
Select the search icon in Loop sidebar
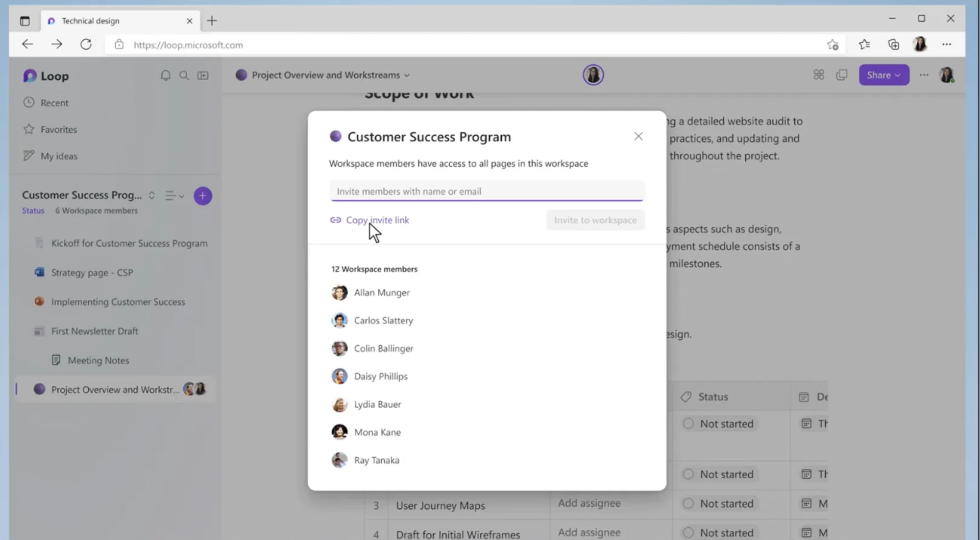pos(184,75)
